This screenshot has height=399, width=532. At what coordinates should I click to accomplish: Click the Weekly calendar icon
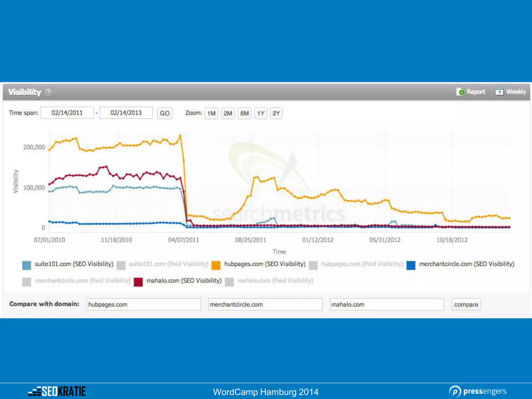point(499,92)
